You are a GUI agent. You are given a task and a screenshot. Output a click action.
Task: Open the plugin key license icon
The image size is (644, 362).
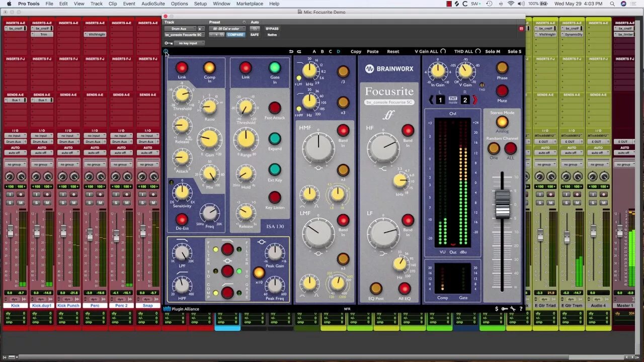click(505, 309)
